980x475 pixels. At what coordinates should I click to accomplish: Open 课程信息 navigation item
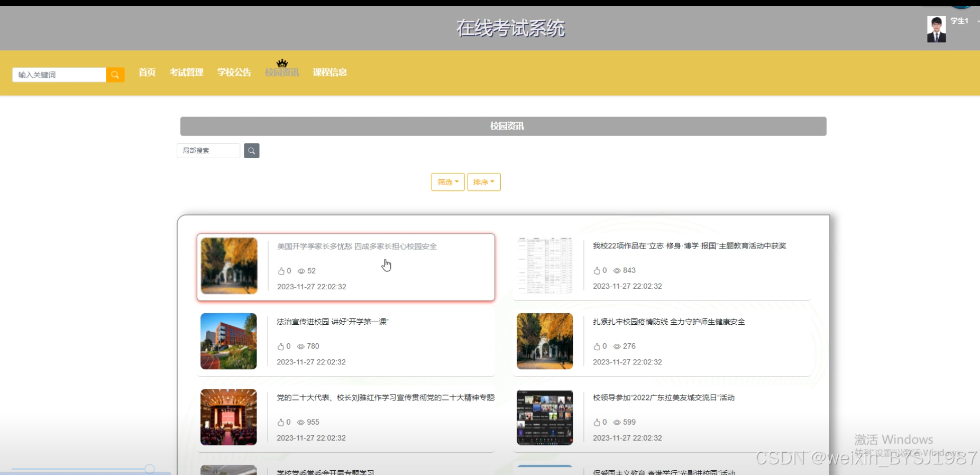pos(330,72)
